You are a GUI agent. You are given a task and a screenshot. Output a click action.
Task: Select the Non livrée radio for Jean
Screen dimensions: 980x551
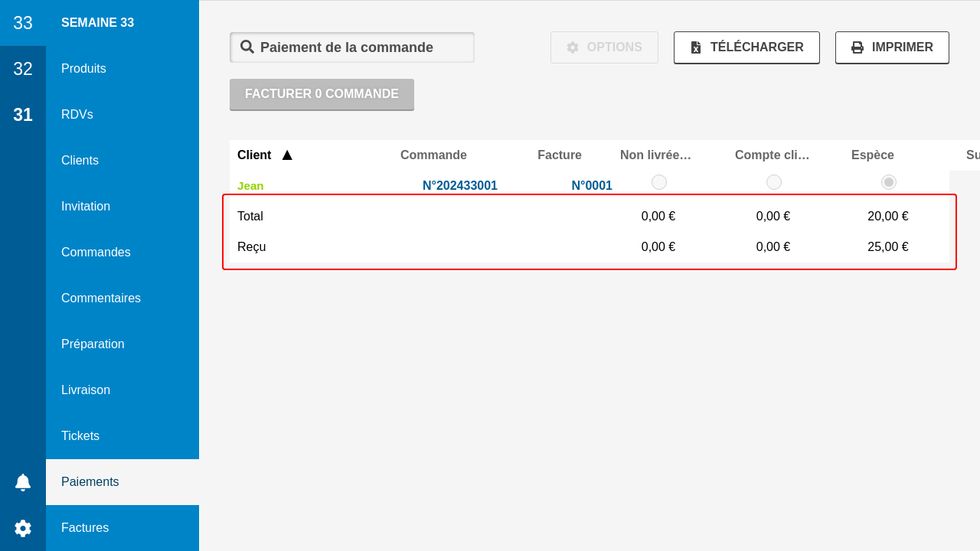[x=659, y=182]
